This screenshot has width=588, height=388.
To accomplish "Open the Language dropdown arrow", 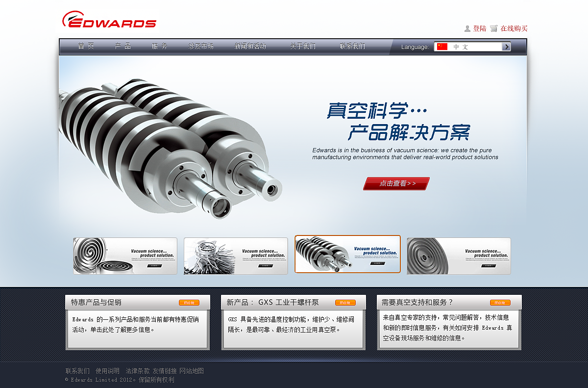I will click(506, 47).
